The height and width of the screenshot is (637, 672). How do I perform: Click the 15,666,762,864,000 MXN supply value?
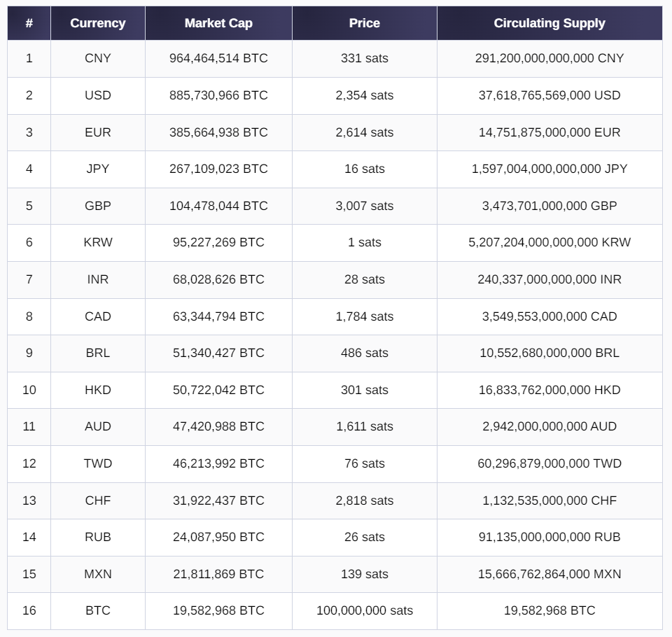point(549,574)
